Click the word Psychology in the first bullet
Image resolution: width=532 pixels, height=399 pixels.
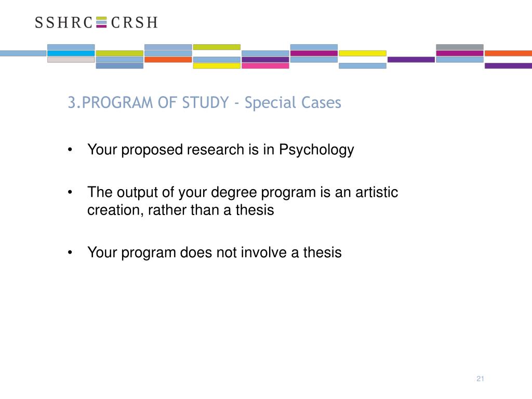point(316,150)
